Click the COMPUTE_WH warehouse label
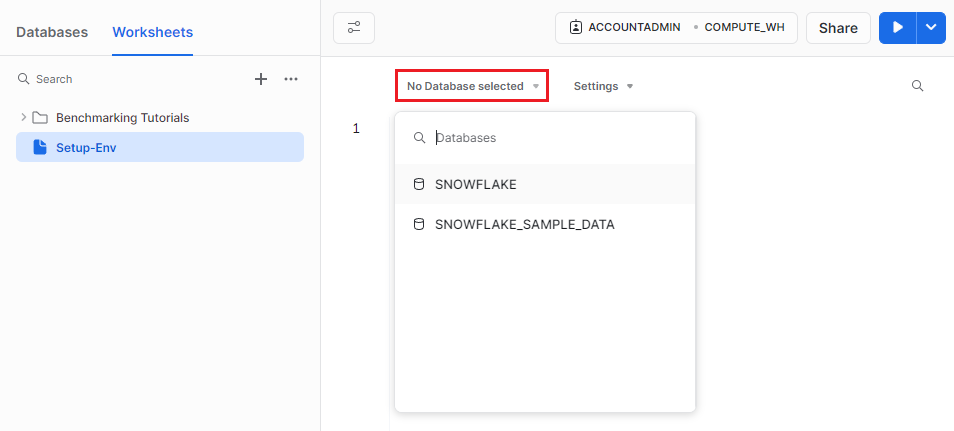Image resolution: width=954 pixels, height=431 pixels. [744, 27]
